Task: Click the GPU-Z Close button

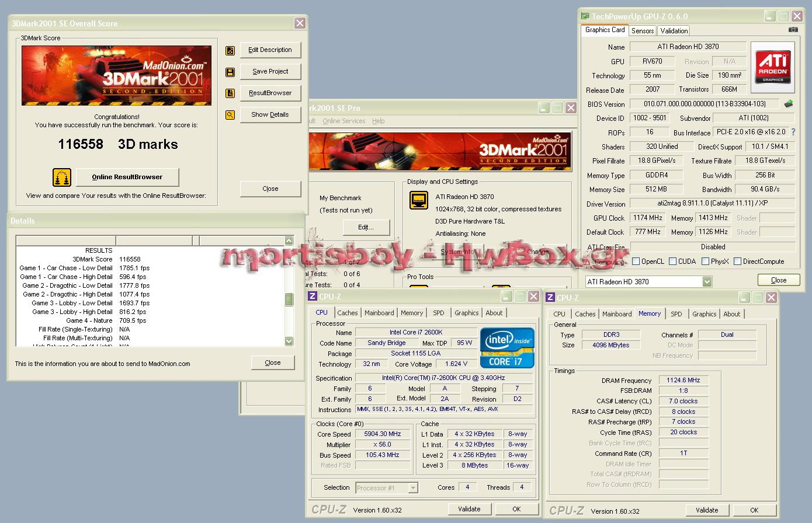Action: pos(779,280)
